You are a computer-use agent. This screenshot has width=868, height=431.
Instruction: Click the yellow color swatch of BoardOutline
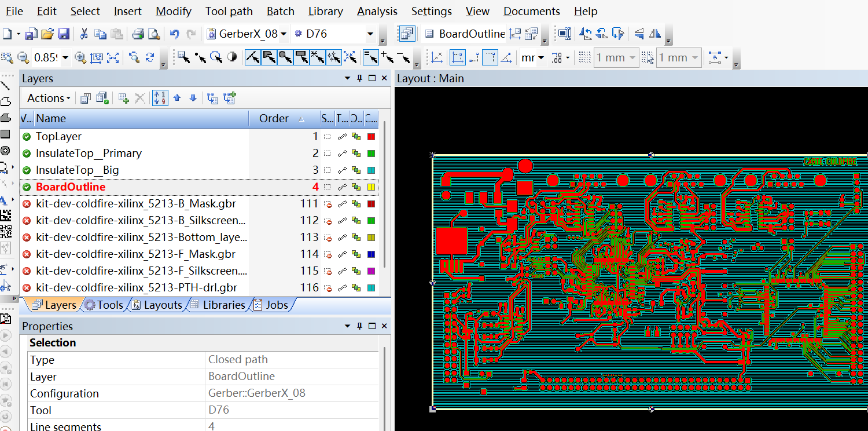372,187
